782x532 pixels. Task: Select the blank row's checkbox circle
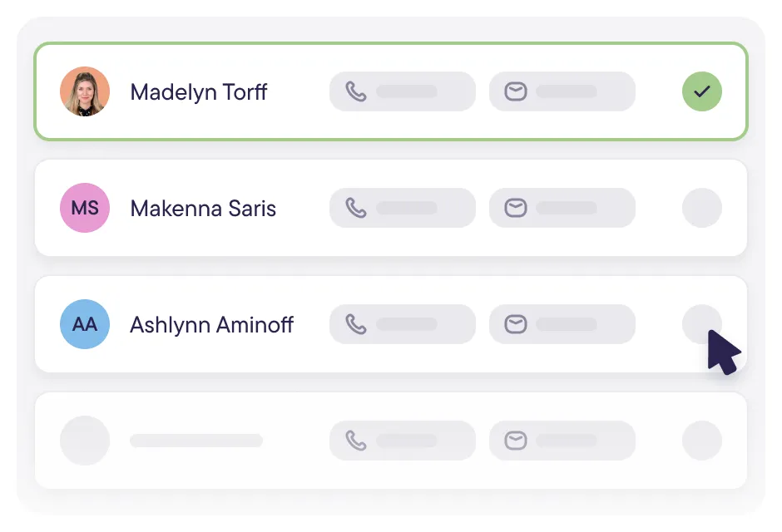point(701,441)
